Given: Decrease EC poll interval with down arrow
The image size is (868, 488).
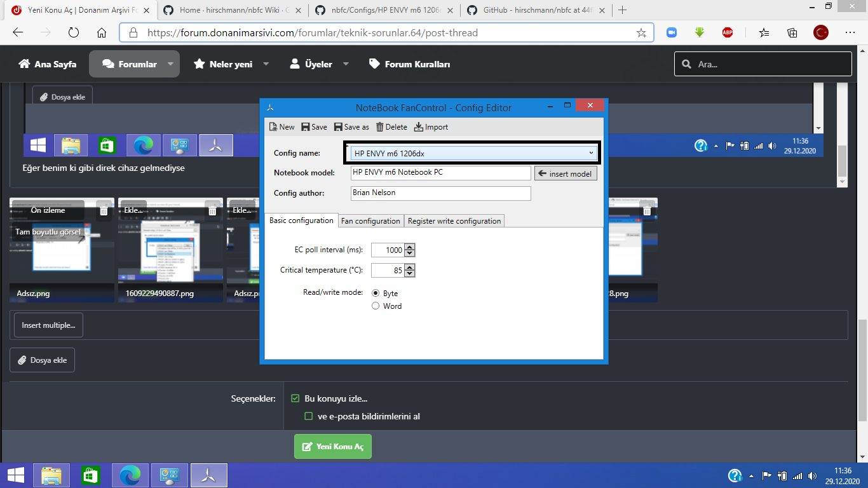Looking at the screenshot, I should pyautogui.click(x=410, y=254).
